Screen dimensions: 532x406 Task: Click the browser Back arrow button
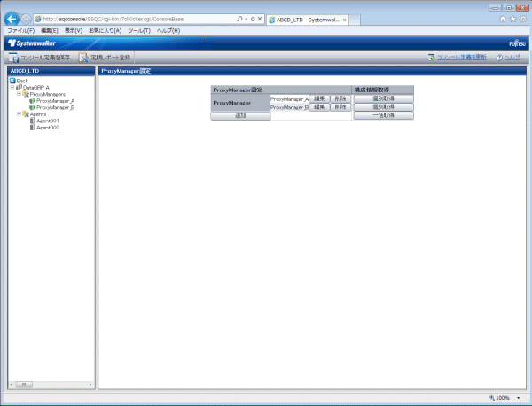click(12, 19)
